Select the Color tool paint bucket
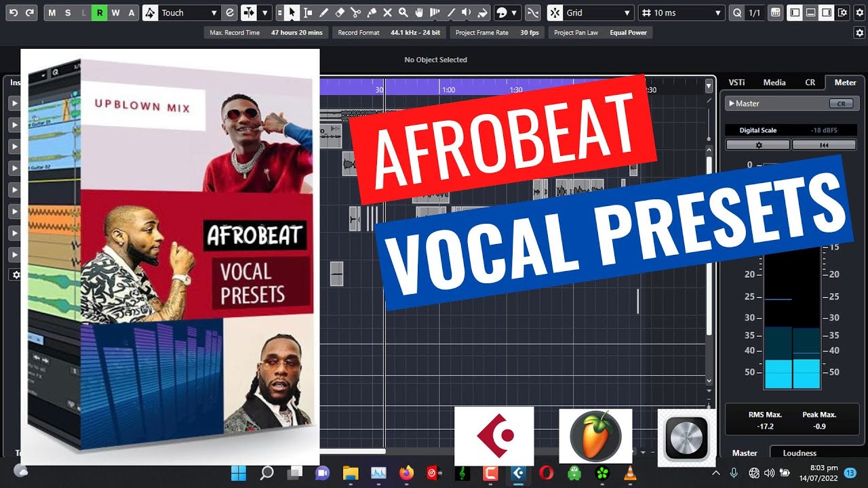This screenshot has width=868, height=488. tap(481, 13)
